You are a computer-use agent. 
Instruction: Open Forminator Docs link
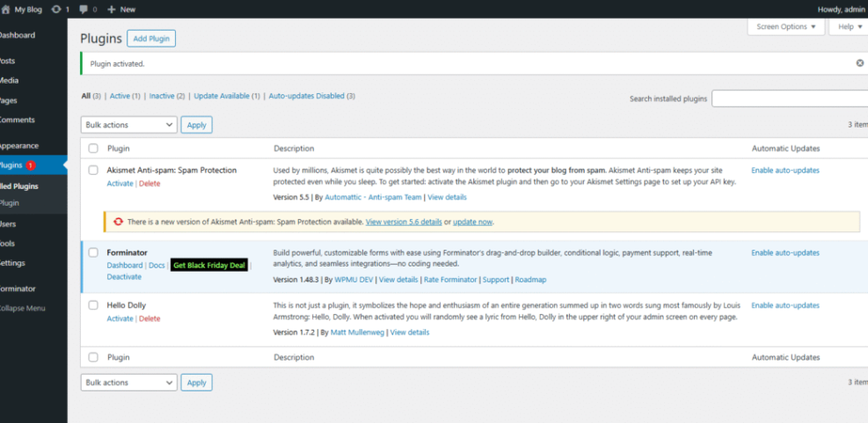click(157, 266)
